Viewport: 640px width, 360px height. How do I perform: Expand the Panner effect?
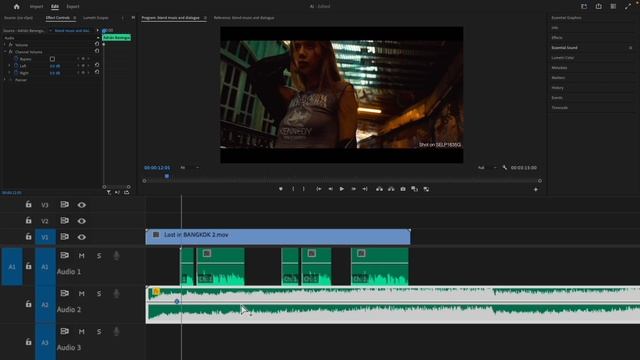(5, 80)
